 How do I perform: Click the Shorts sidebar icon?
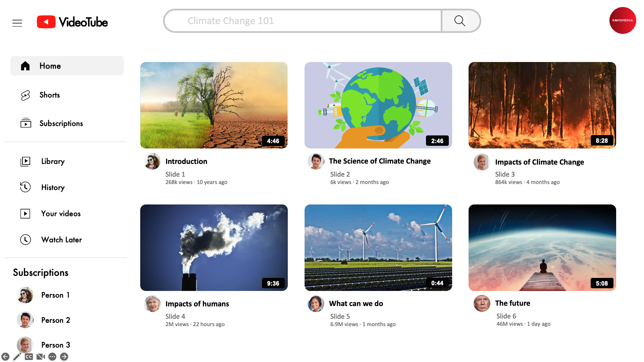pyautogui.click(x=25, y=95)
